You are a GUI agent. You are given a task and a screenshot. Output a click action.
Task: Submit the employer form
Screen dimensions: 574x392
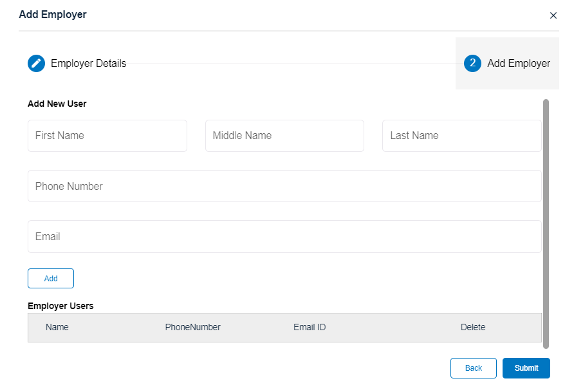tap(526, 368)
